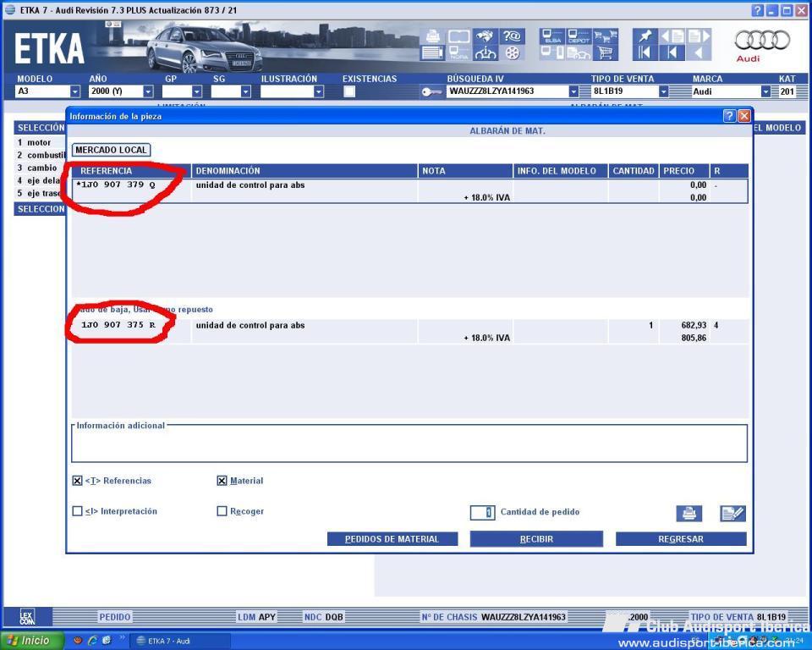The image size is (812, 650).
Task: Select replacement part 1J0 907 375 R
Action: (118, 325)
